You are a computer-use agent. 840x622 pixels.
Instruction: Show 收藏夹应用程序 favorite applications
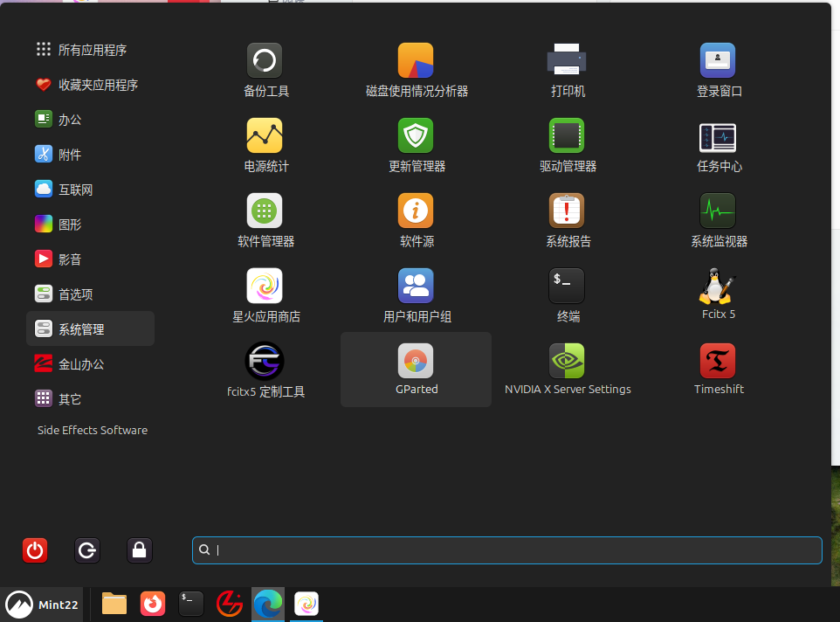90,85
